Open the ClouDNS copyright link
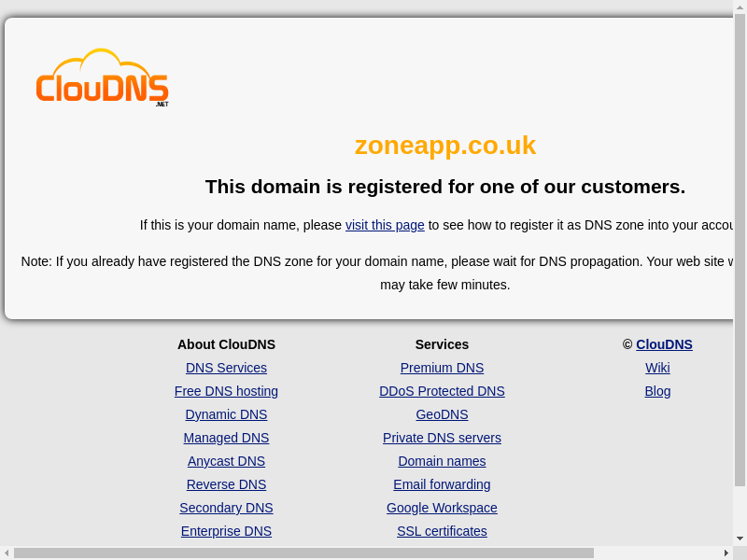Screen dimensions: 747x560 [664, 344]
